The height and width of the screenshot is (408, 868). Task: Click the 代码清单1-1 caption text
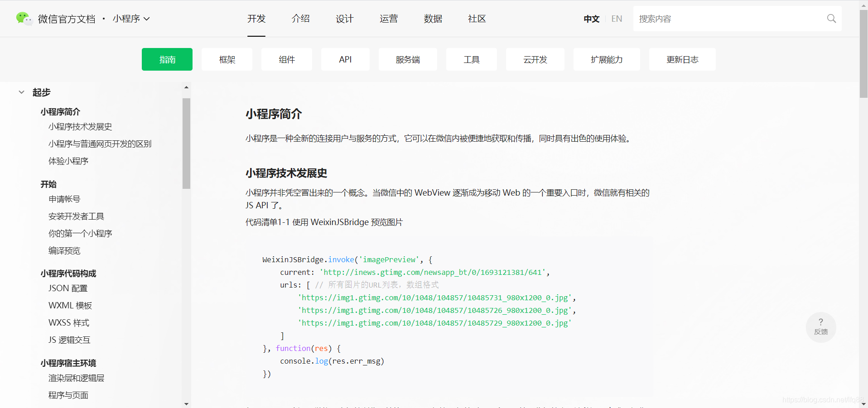[x=324, y=222]
